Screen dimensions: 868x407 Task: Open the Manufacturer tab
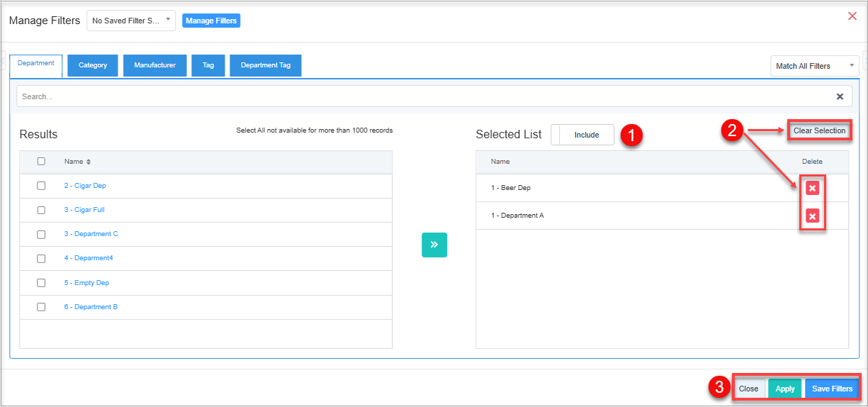[154, 65]
